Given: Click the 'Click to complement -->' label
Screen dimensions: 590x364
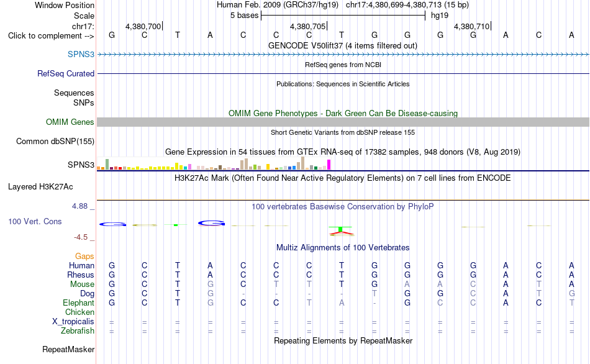Looking at the screenshot, I should coord(51,36).
